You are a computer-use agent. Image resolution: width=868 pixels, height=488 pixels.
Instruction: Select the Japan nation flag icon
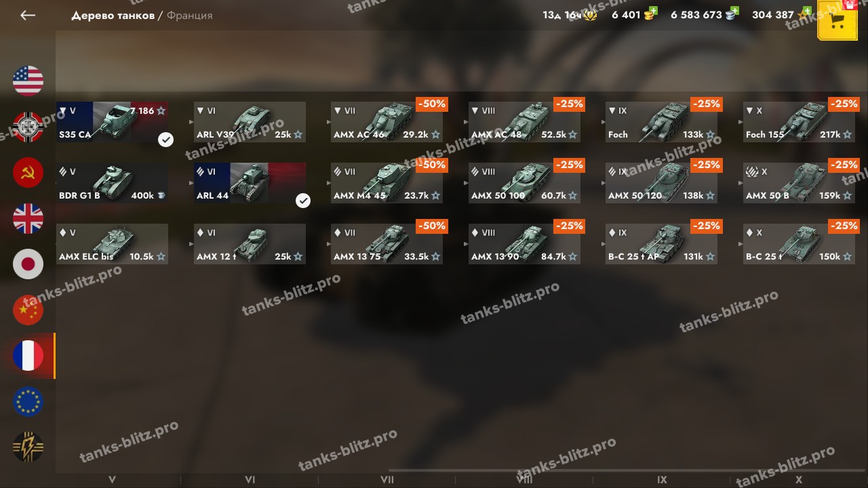[28, 264]
